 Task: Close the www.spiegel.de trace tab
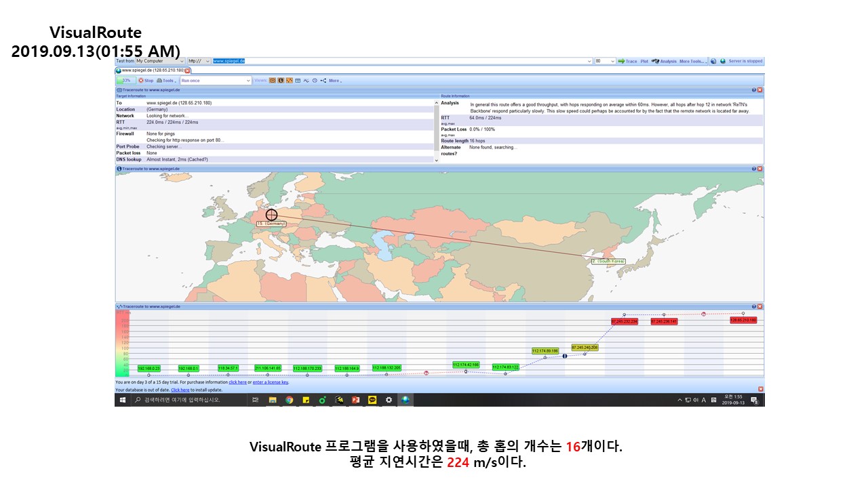[188, 70]
